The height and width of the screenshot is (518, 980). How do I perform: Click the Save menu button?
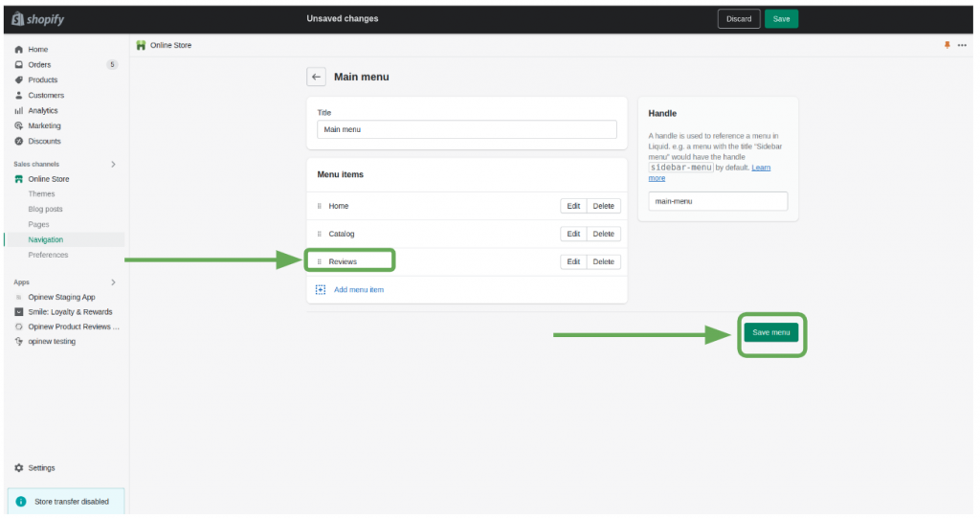(x=770, y=332)
